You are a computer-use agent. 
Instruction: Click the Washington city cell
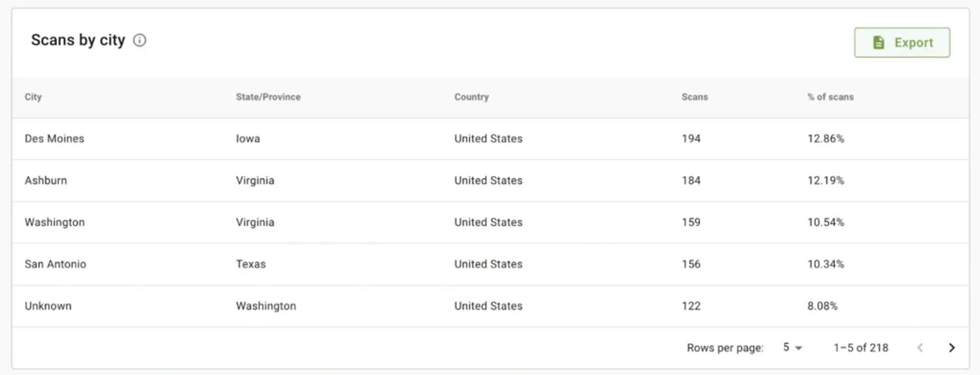tap(55, 222)
